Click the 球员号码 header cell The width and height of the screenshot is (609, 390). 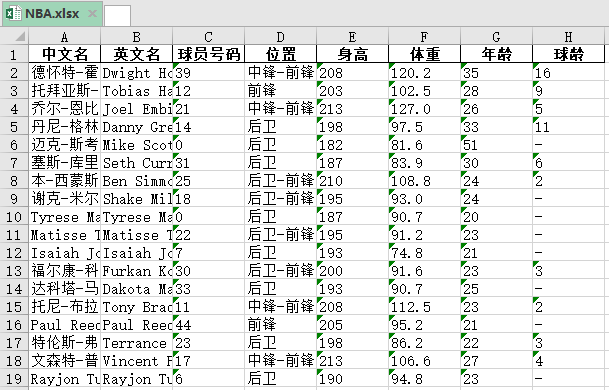(x=209, y=54)
